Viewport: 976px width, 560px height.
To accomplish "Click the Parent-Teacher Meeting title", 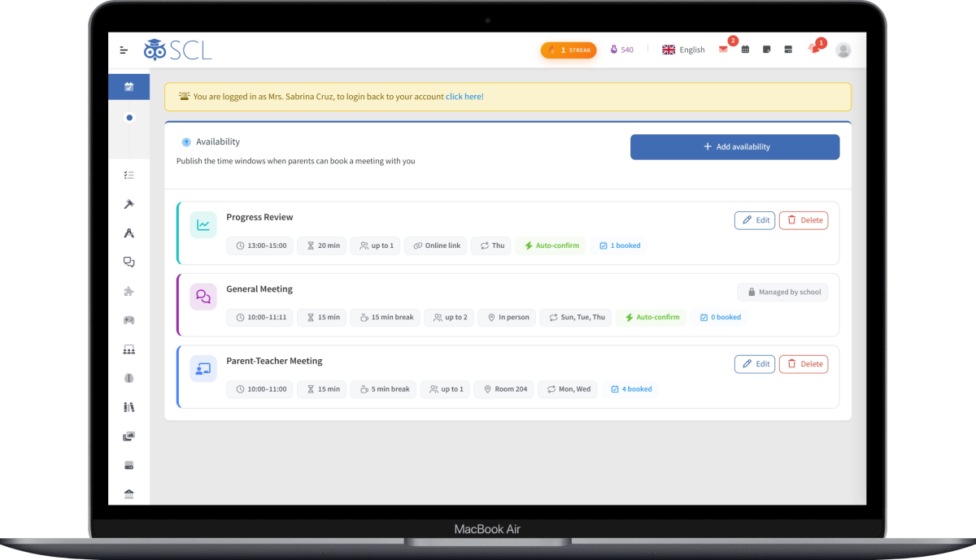I will pyautogui.click(x=274, y=361).
